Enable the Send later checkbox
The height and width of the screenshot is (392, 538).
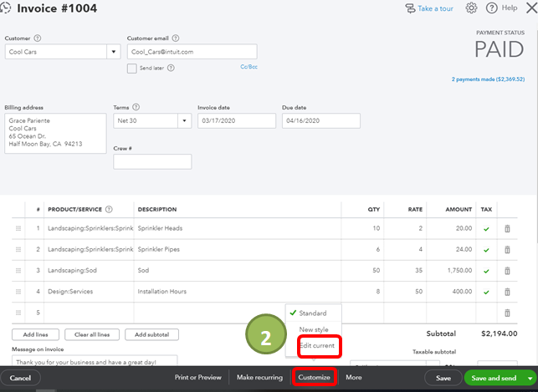(131, 69)
